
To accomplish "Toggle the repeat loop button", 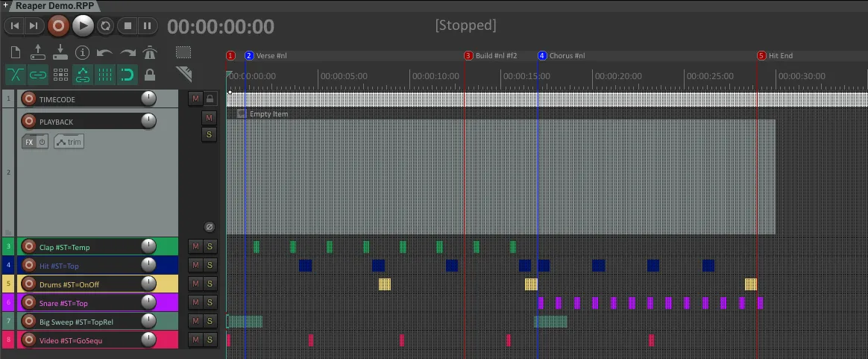I will pyautogui.click(x=105, y=26).
